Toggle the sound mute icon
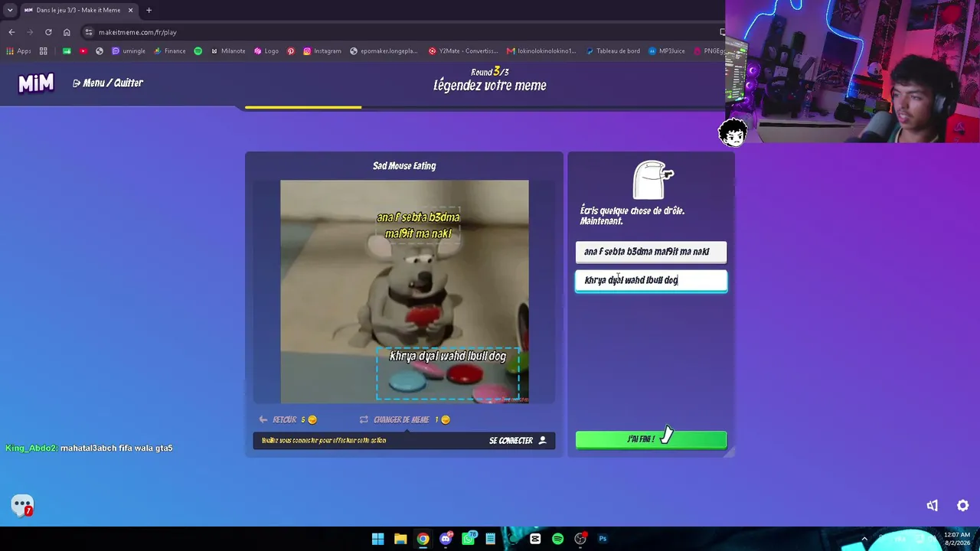This screenshot has width=980, height=551. (x=932, y=506)
